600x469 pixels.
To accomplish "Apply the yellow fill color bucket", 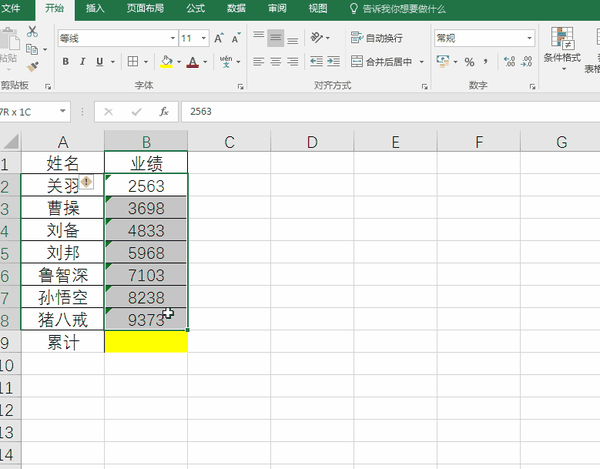I will click(x=166, y=62).
